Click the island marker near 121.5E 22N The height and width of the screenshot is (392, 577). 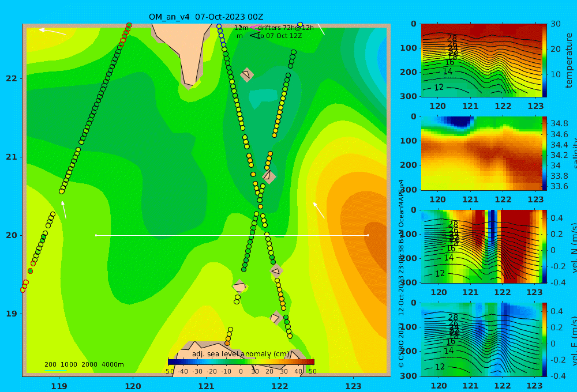point(247,74)
